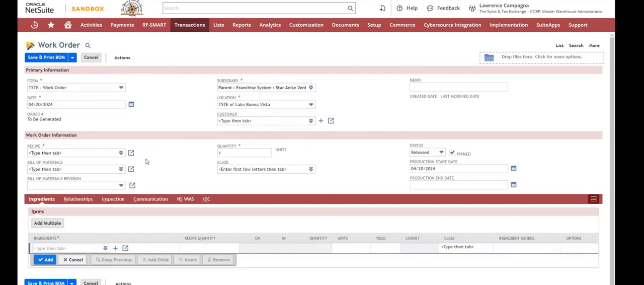This screenshot has height=285, width=644.
Task: Click top Save & Print BOM button
Action: [x=46, y=57]
